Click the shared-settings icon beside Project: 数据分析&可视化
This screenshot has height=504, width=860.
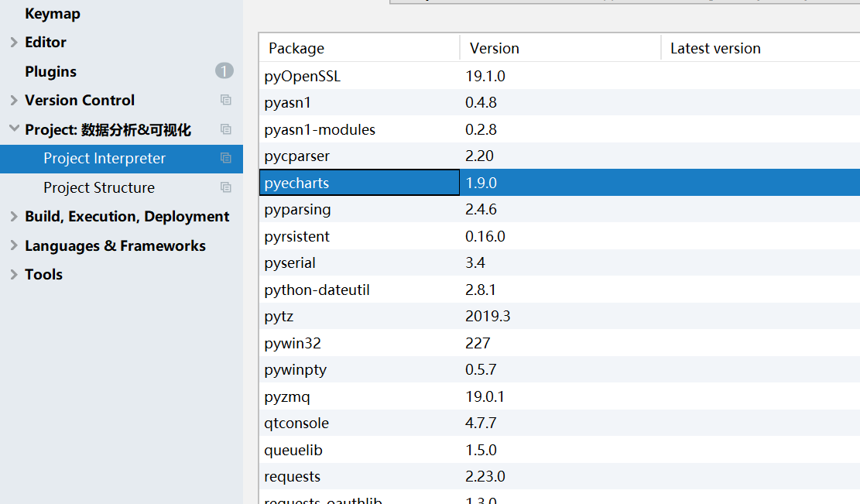point(225,129)
